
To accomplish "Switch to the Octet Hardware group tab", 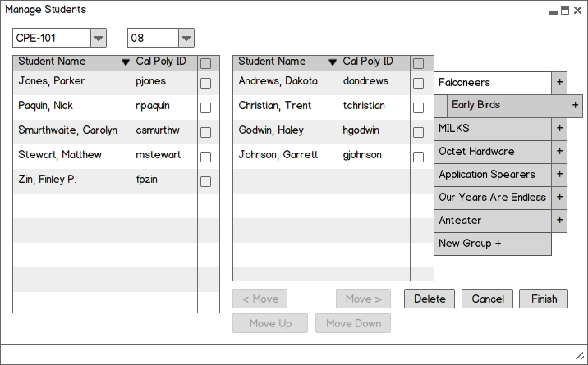I will click(493, 152).
